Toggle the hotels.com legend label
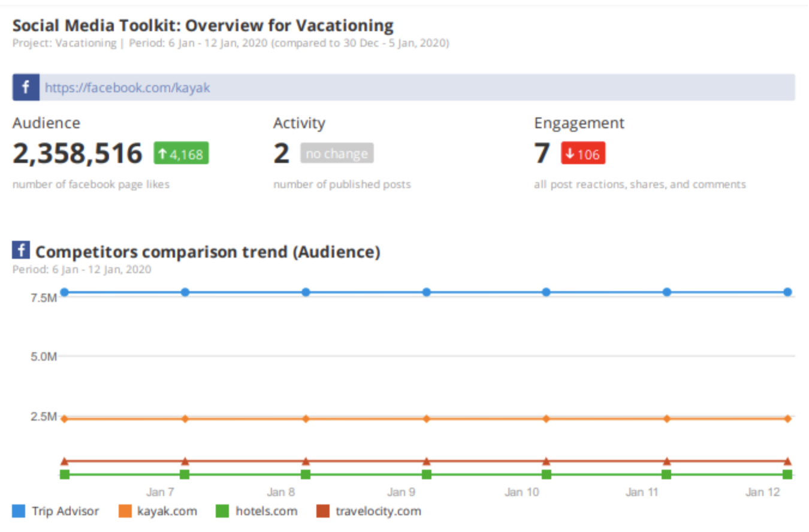 (266, 511)
